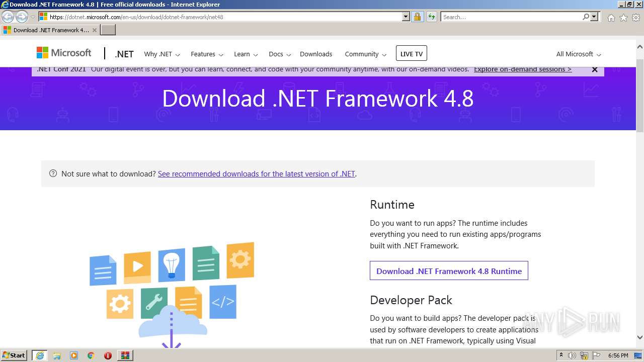Open WinRAR icon on taskbar

pos(125,355)
